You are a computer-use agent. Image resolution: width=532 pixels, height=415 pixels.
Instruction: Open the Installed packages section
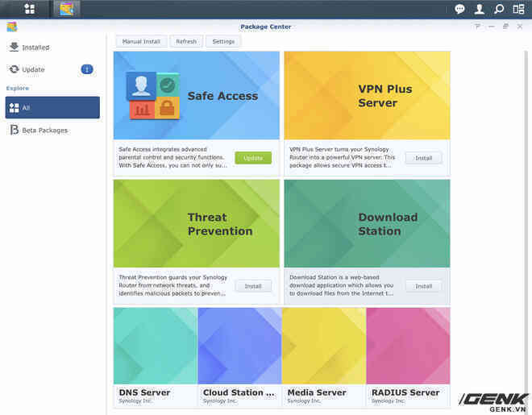click(52, 47)
